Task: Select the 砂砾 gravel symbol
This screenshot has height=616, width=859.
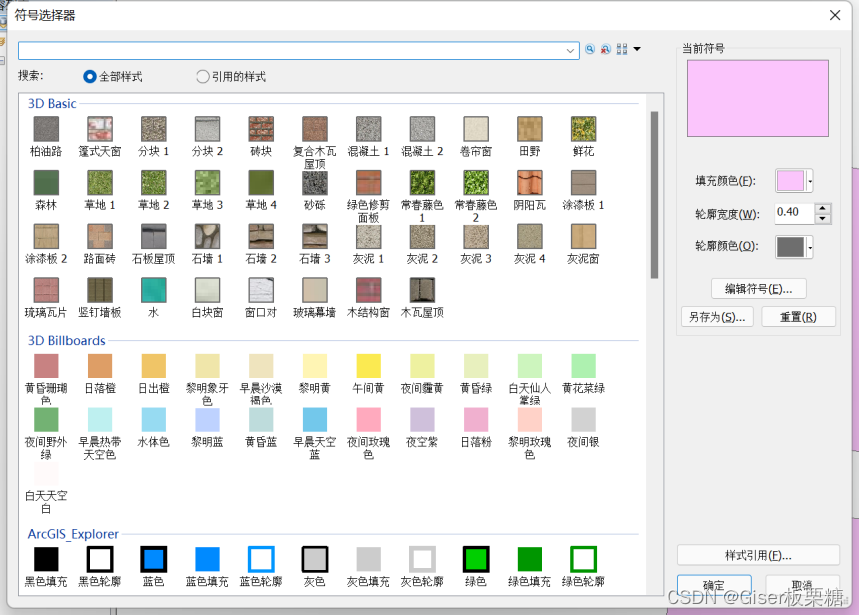Action: tap(314, 182)
